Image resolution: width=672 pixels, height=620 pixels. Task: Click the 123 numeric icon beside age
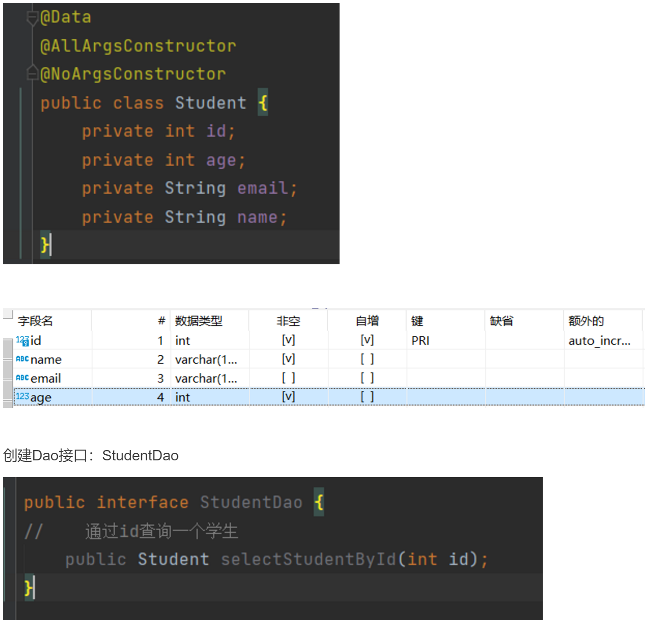[22, 396]
